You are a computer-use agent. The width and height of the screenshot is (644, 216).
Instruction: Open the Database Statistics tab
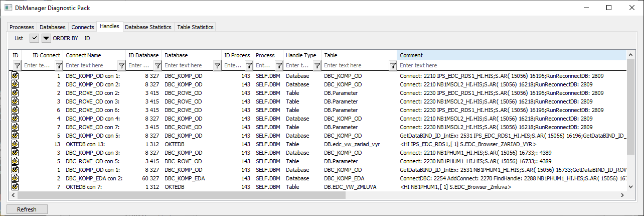[148, 27]
